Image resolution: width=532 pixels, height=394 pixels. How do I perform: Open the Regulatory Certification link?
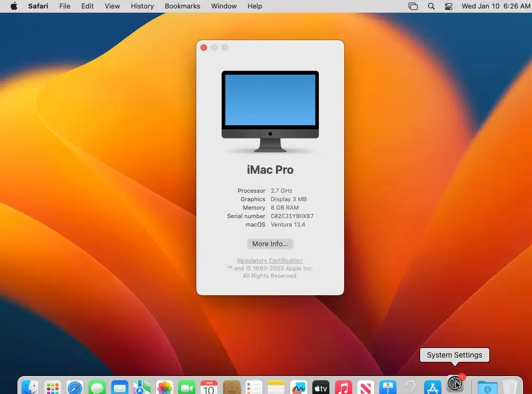coord(270,260)
